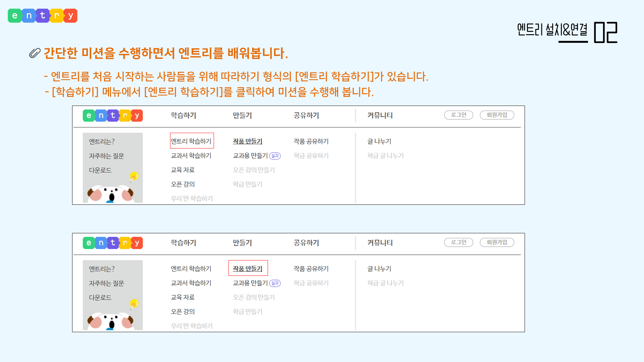Open 커뮤니티 menu in upper screenshot
This screenshot has height=362, width=644.
(380, 115)
